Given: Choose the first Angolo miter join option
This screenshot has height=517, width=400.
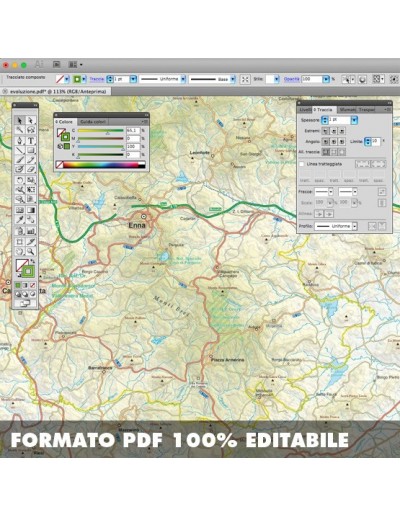Looking at the screenshot, I should [325, 142].
